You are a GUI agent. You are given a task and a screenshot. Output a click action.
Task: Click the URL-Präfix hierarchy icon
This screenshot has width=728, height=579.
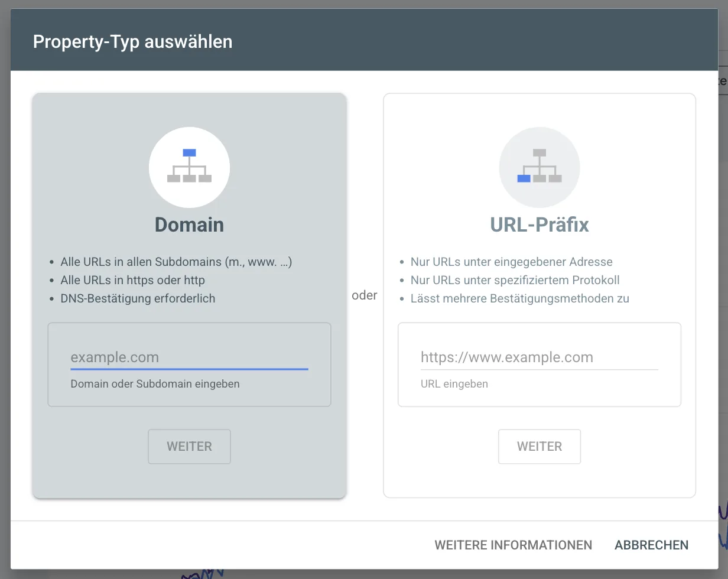click(539, 167)
